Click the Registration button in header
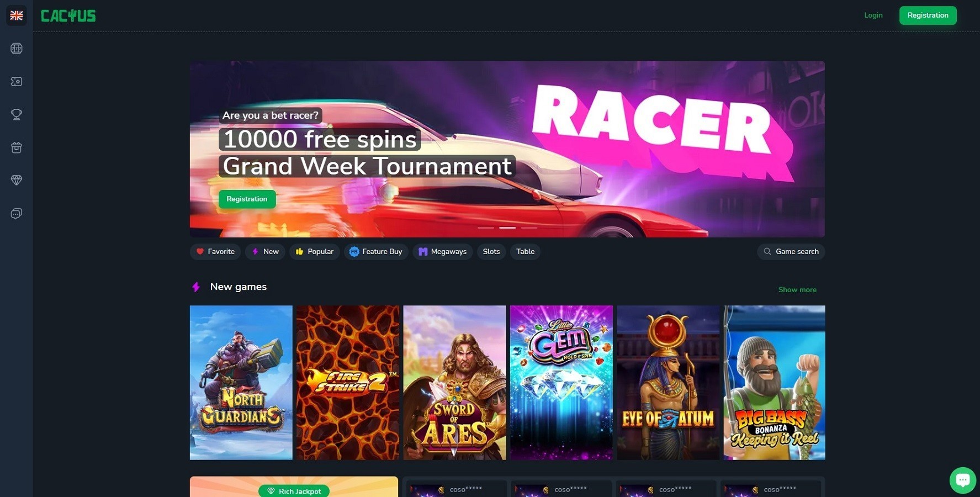 click(928, 15)
